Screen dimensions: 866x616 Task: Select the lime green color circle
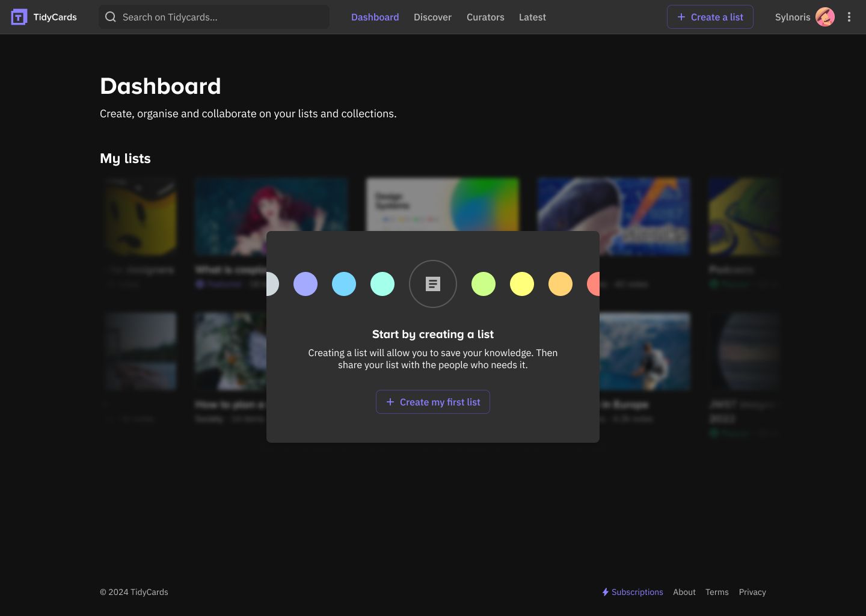click(484, 284)
